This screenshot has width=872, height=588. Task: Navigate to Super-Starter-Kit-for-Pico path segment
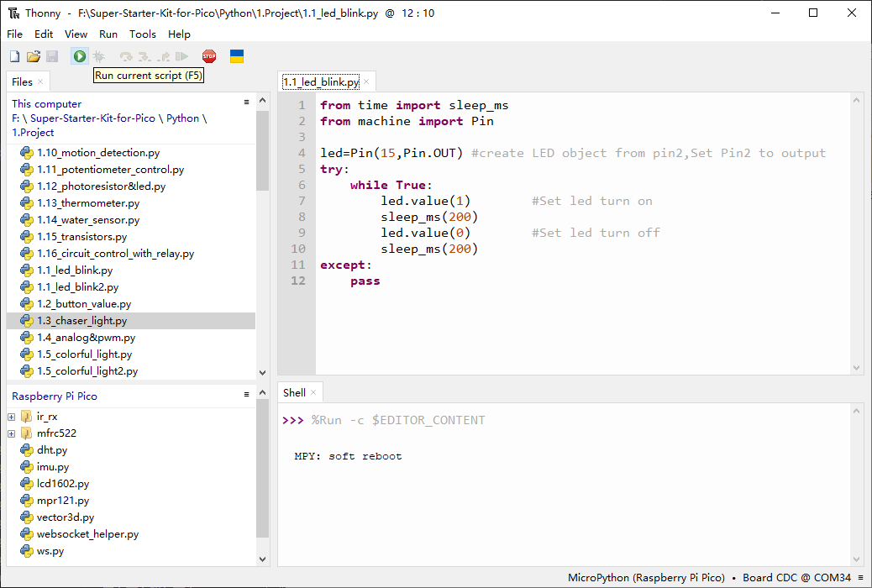(x=93, y=118)
